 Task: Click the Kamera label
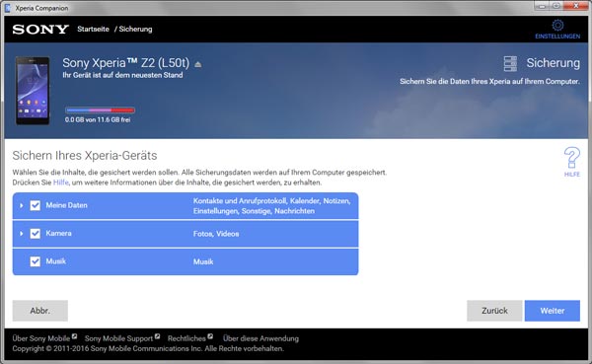(58, 234)
